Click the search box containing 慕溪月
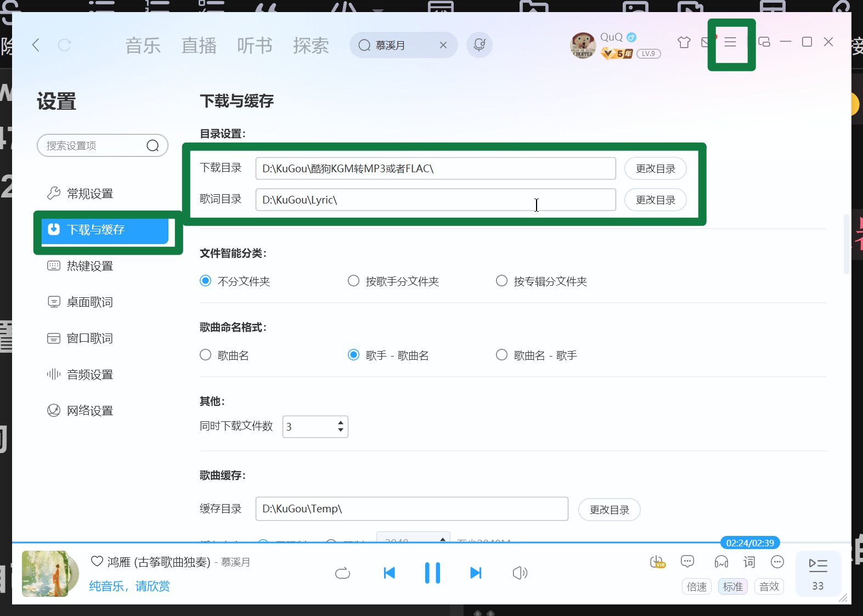Image resolution: width=863 pixels, height=616 pixels. click(x=403, y=45)
